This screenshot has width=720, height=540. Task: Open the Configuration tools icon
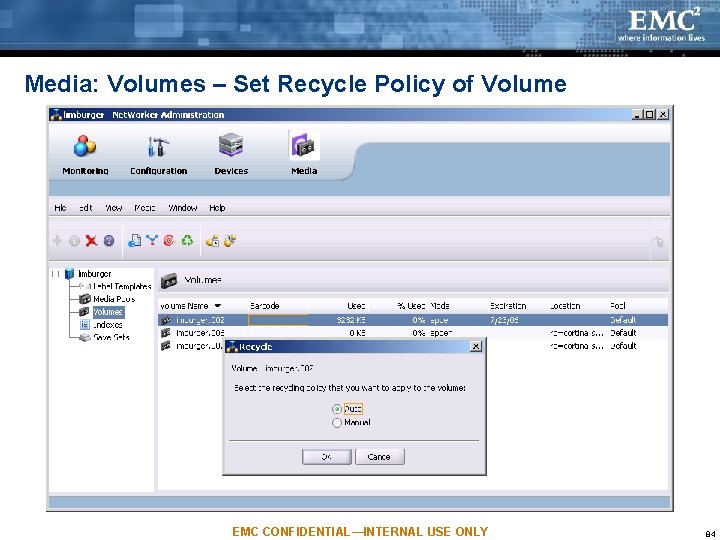[158, 147]
